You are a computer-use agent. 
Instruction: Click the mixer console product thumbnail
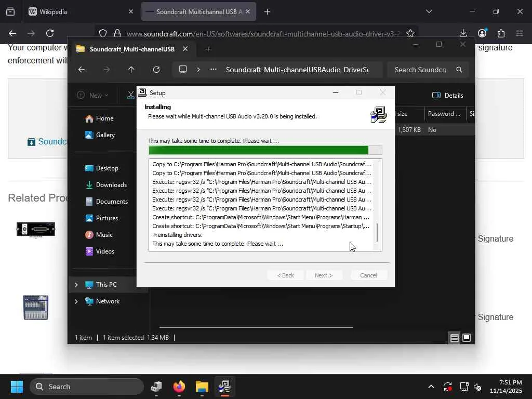click(x=36, y=308)
